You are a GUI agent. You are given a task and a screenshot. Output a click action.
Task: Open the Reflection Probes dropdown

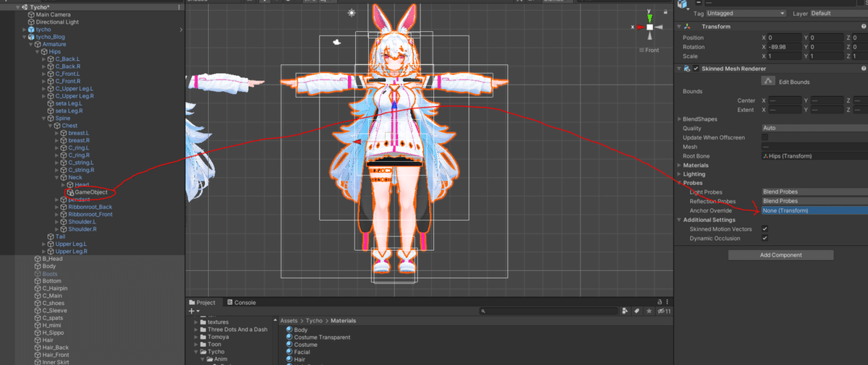pos(814,201)
